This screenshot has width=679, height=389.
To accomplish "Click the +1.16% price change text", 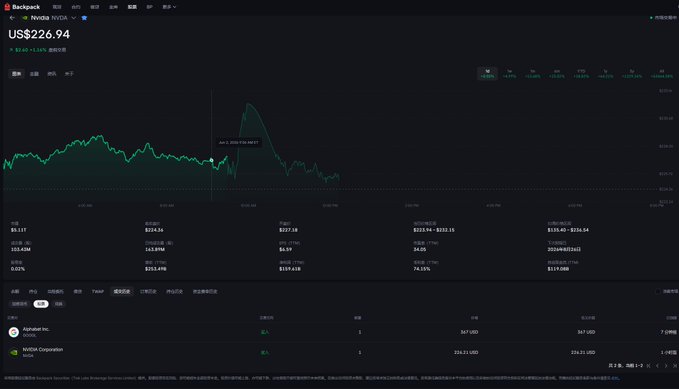I will (39, 50).
